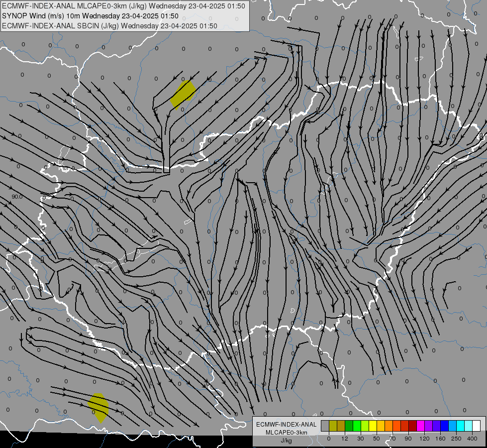Click the dark red swatch above 90

click(413, 426)
